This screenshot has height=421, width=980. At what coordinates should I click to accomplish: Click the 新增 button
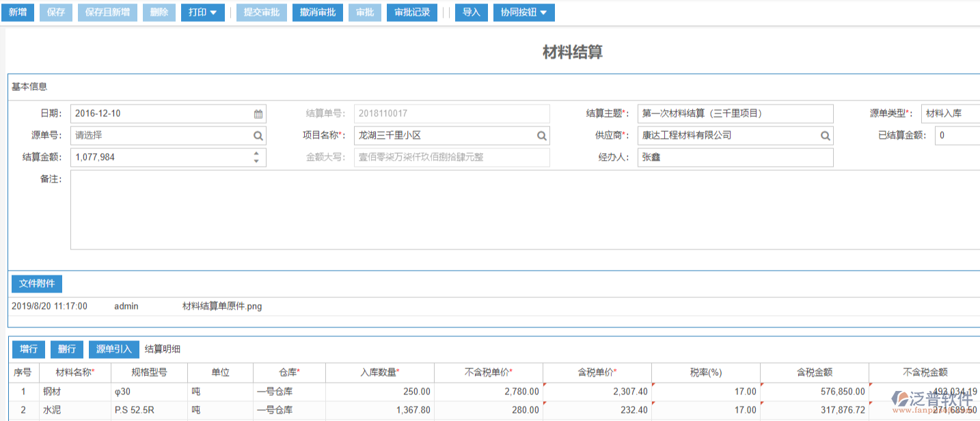[x=18, y=12]
